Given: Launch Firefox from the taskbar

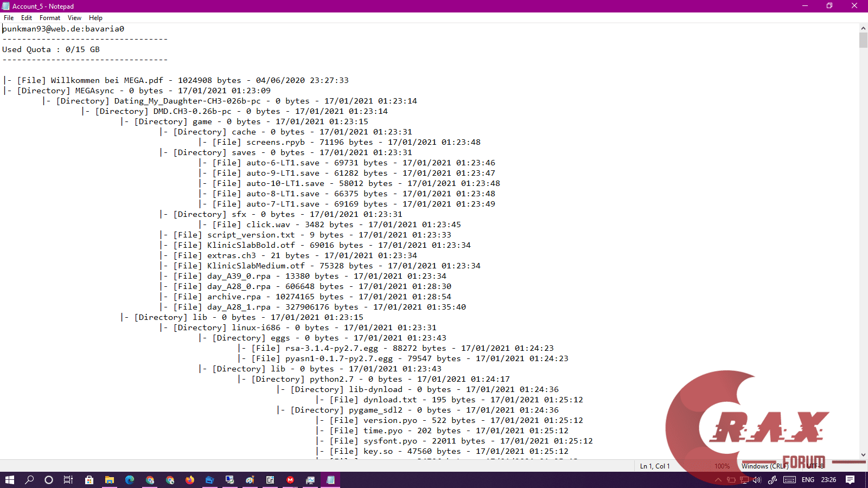Looking at the screenshot, I should click(x=189, y=480).
